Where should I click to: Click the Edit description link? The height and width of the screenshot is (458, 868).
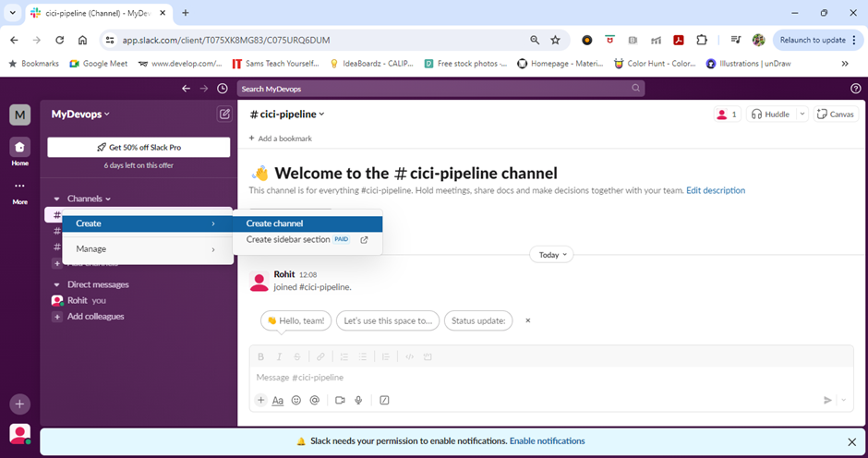tap(716, 190)
